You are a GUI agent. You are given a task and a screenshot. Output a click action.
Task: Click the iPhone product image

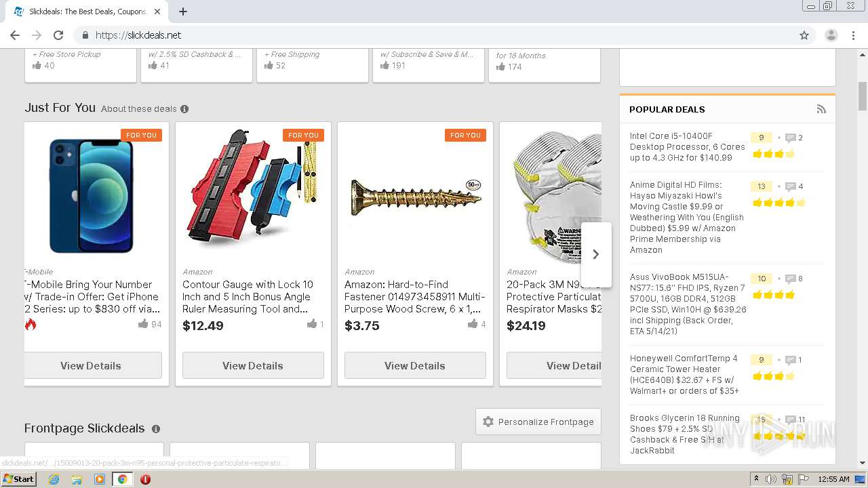coord(92,196)
